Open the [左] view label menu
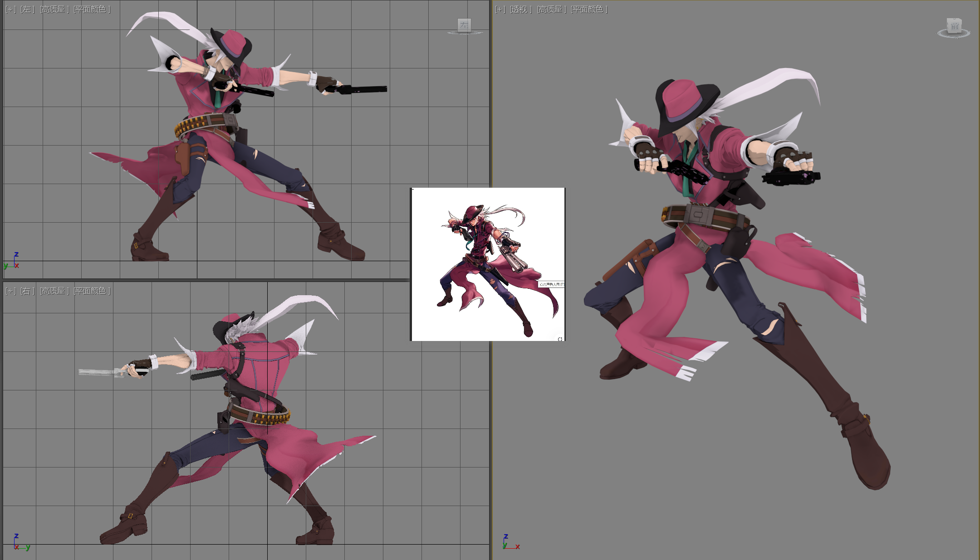The image size is (980, 560). tap(27, 10)
